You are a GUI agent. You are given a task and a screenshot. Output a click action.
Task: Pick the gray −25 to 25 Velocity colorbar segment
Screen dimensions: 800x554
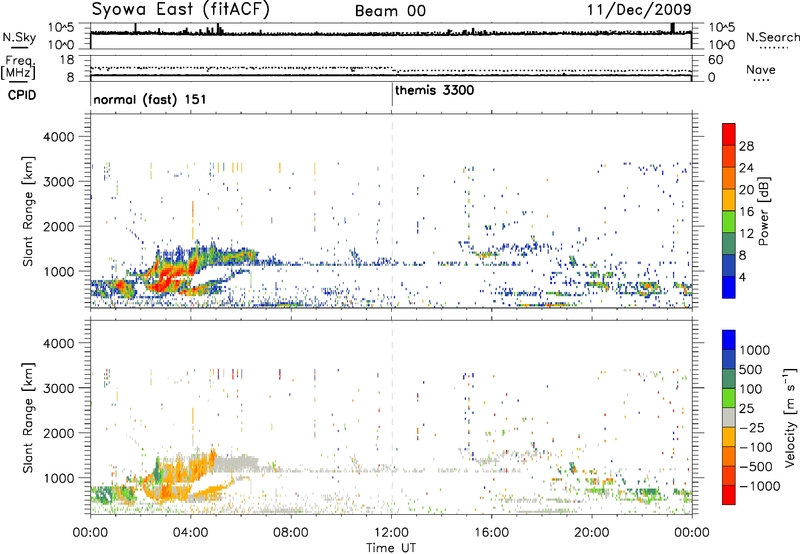(x=729, y=417)
